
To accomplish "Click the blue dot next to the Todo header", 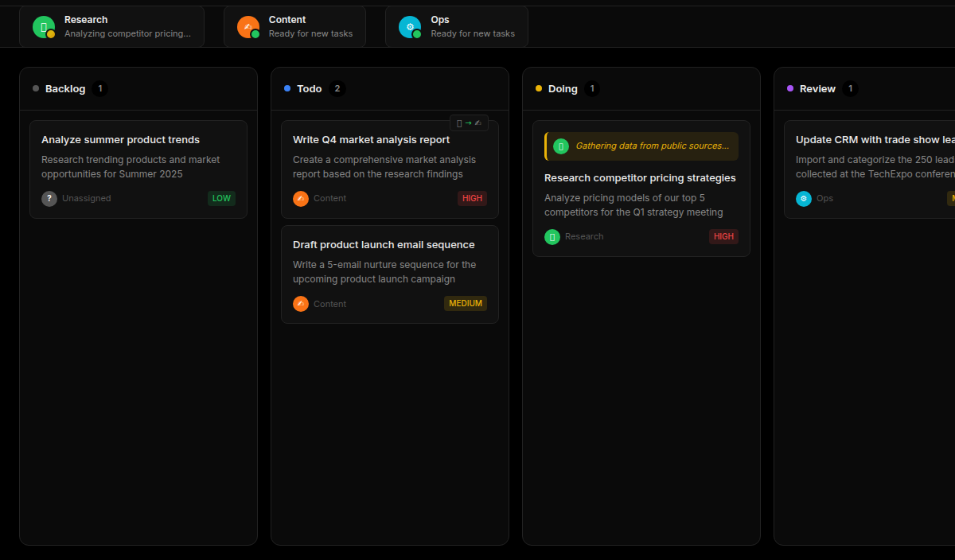I will (286, 88).
